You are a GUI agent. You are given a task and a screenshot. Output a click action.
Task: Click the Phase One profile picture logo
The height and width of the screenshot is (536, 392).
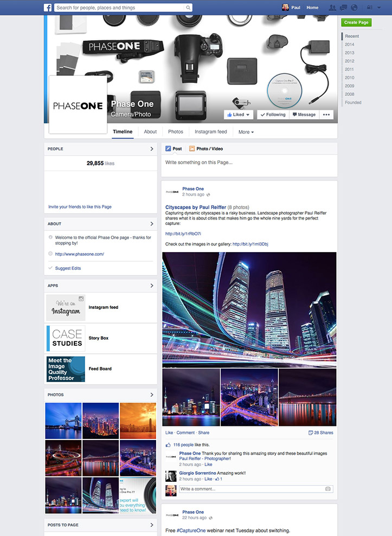click(x=78, y=105)
